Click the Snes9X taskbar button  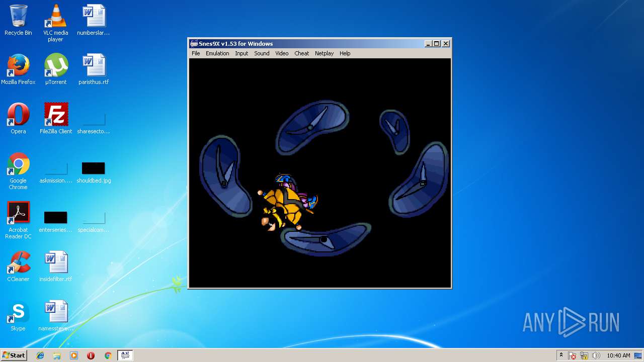pyautogui.click(x=125, y=355)
